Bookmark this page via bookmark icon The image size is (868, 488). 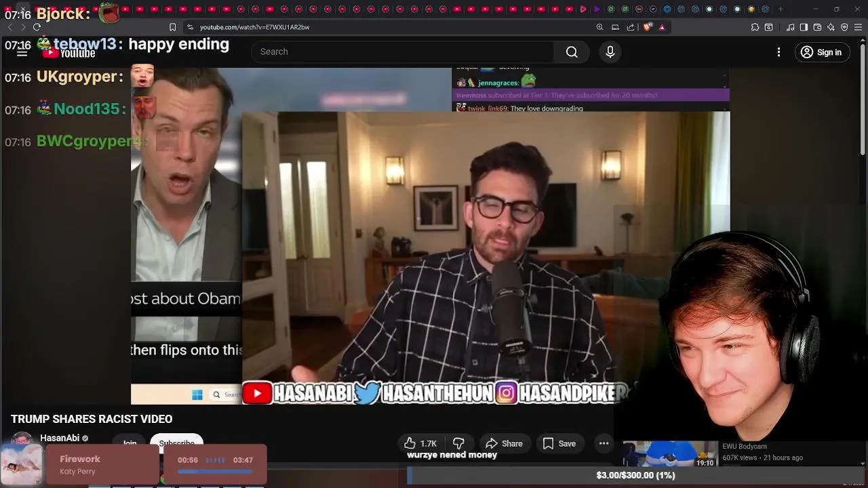(173, 27)
